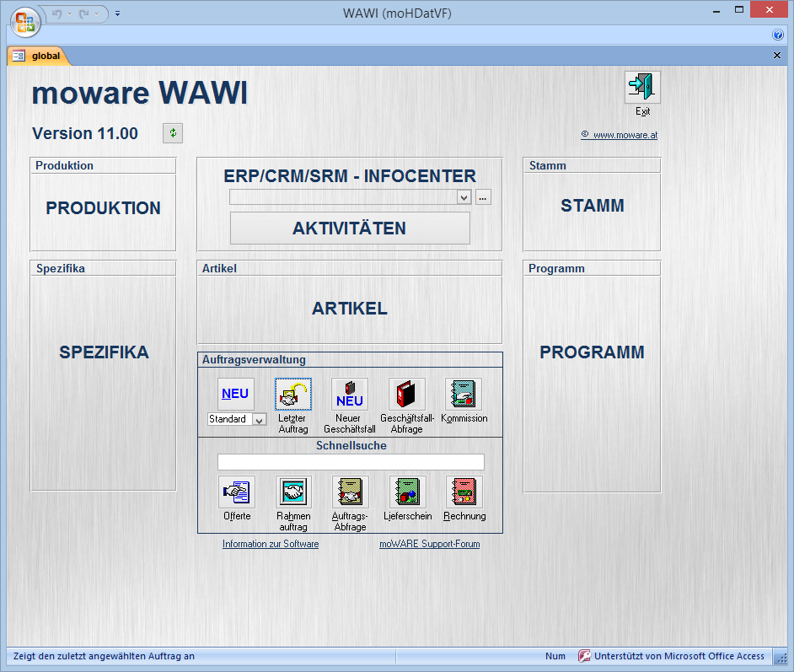Select the global form tab

point(39,56)
